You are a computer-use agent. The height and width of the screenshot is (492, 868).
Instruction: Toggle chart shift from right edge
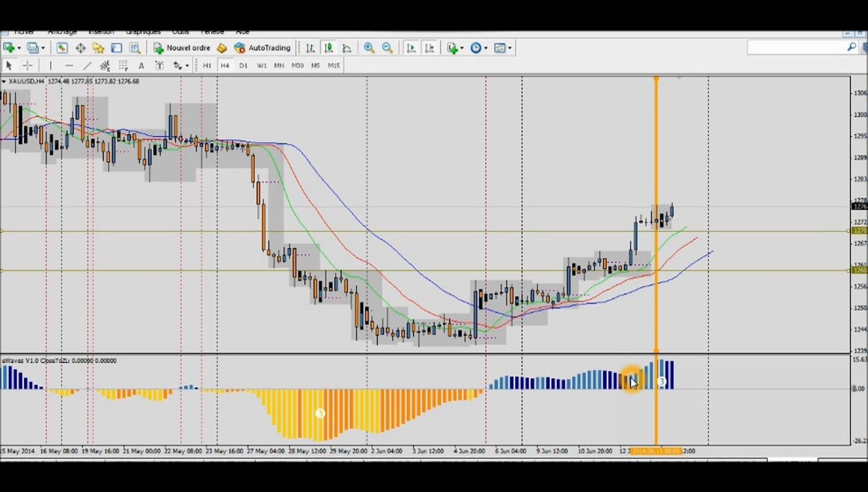pyautogui.click(x=429, y=48)
